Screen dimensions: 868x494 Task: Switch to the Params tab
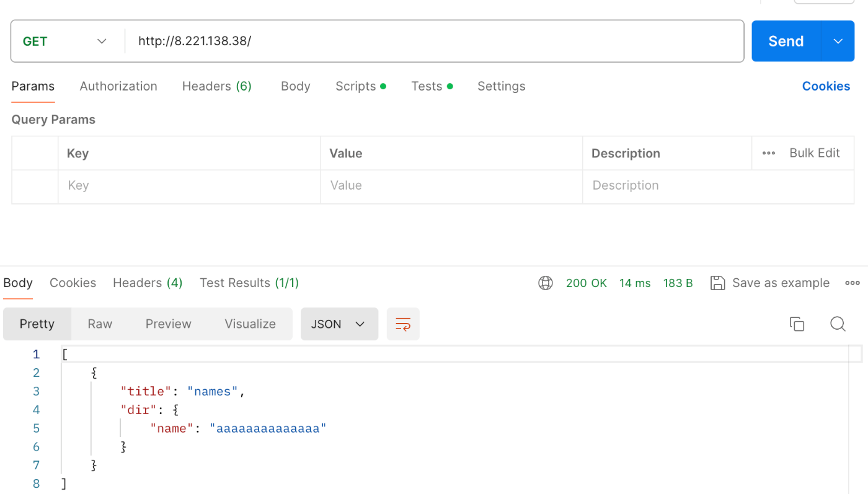pyautogui.click(x=33, y=86)
